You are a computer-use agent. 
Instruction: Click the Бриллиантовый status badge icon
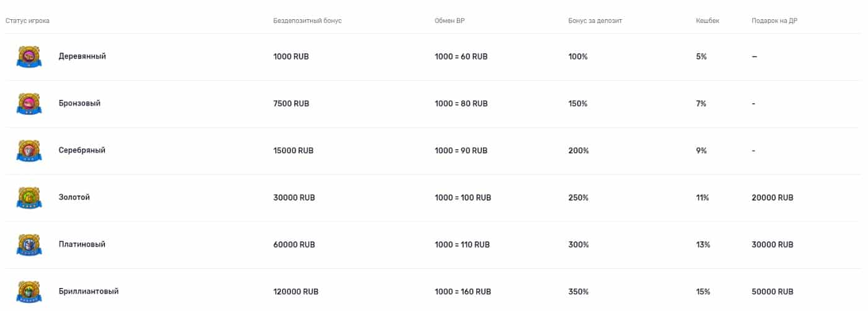[x=29, y=291]
